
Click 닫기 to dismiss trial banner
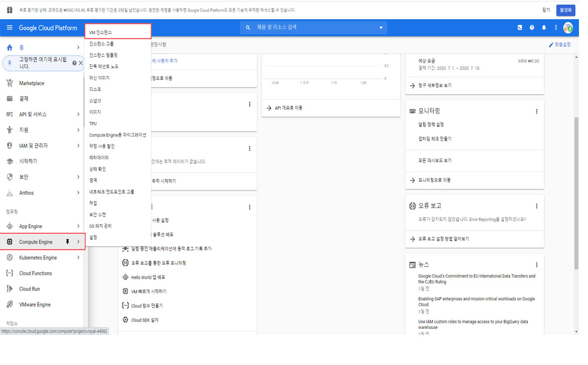(x=546, y=10)
